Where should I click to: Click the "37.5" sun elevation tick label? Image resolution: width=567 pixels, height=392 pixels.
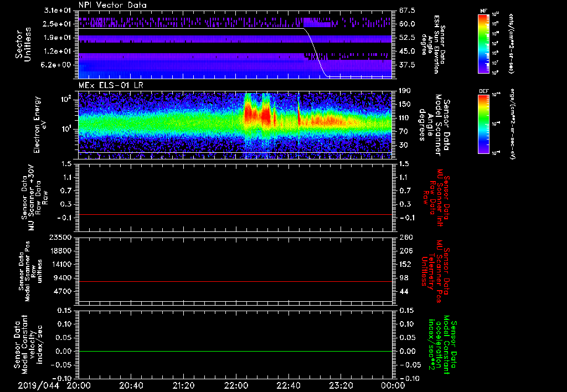407,65
